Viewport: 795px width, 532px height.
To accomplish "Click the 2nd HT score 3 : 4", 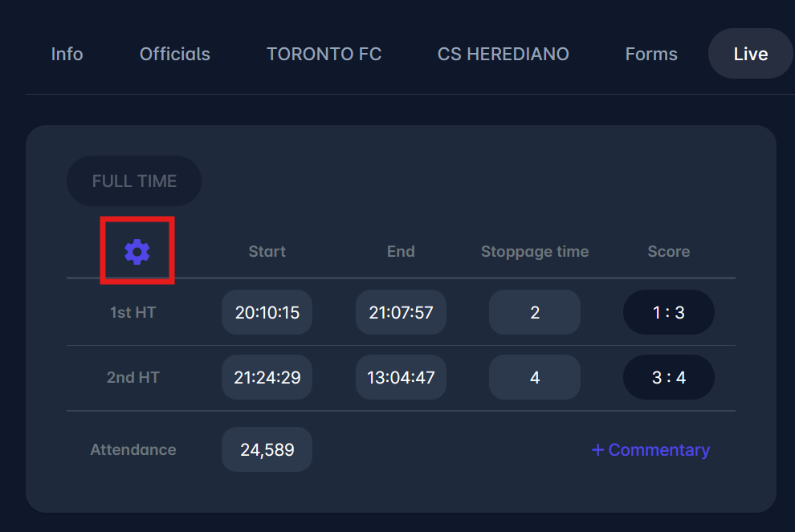I will (x=668, y=377).
